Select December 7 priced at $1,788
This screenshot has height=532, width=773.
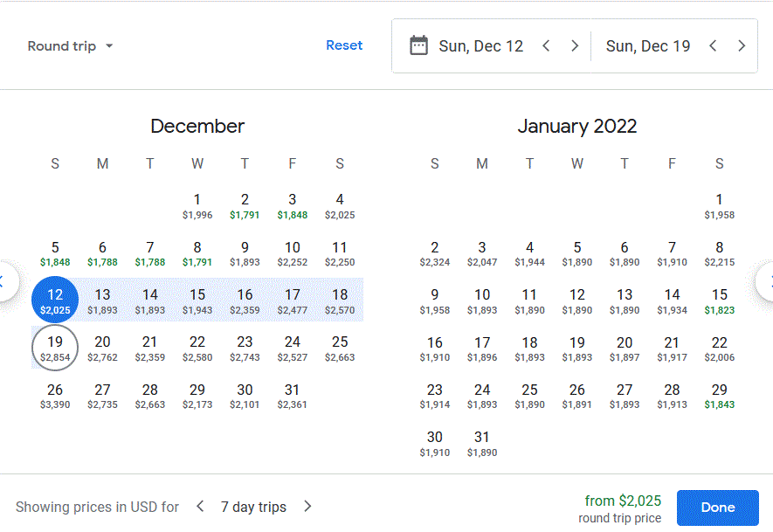point(150,253)
